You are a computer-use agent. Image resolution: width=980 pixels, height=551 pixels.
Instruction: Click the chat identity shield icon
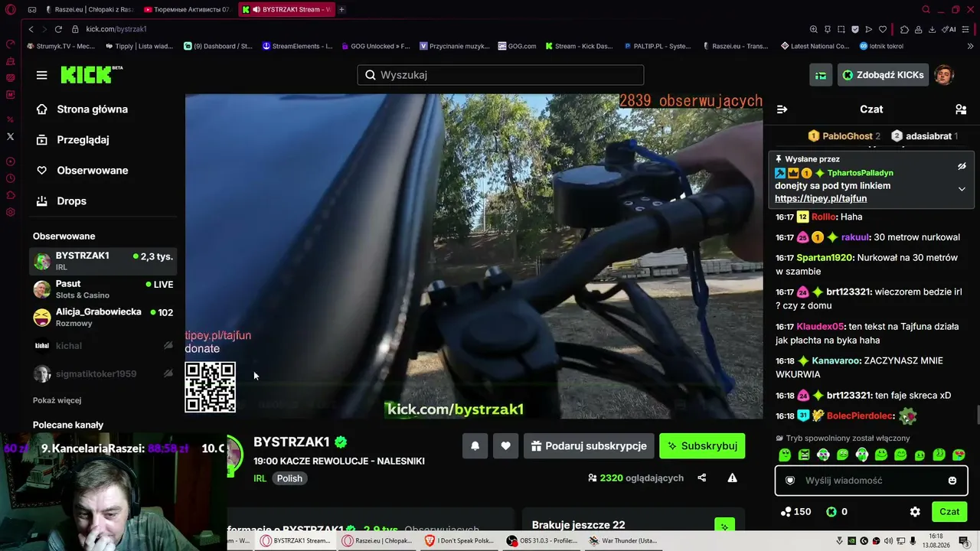(790, 481)
